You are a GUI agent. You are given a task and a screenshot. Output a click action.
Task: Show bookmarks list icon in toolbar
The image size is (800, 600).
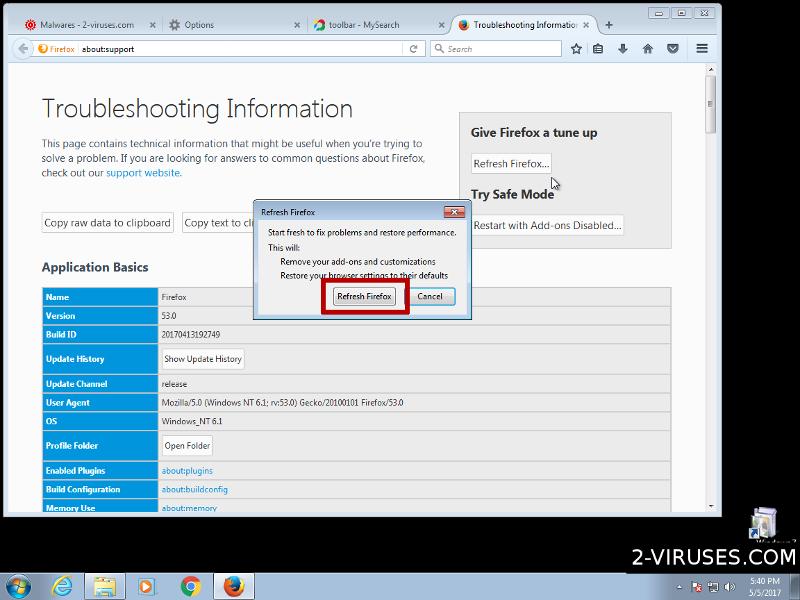598,48
